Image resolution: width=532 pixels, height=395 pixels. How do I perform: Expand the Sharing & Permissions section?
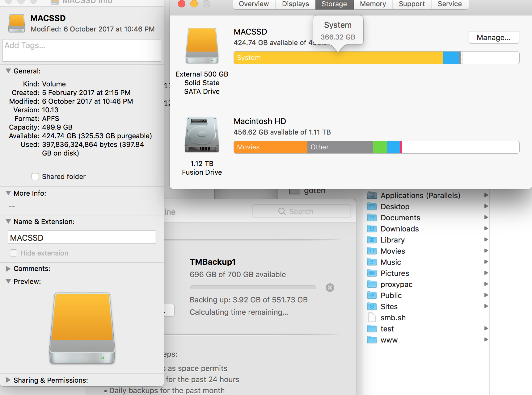(x=8, y=380)
